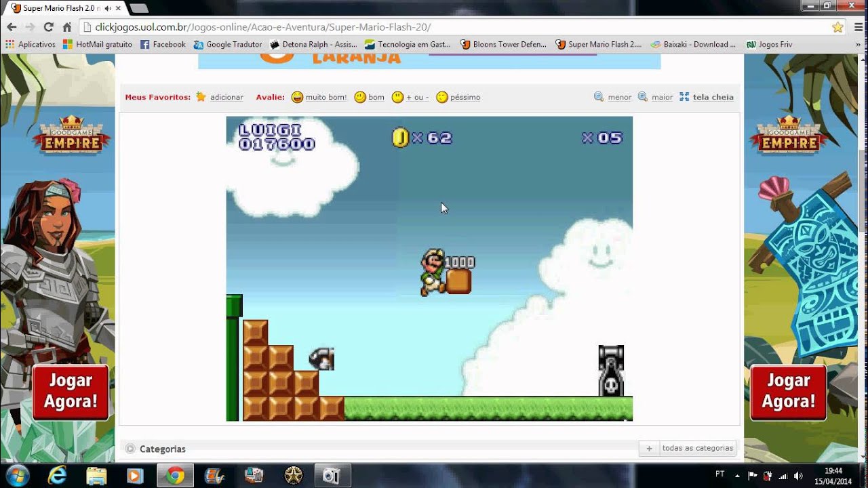The height and width of the screenshot is (488, 868).
Task: Open a new tab button
Action: pyautogui.click(x=138, y=8)
